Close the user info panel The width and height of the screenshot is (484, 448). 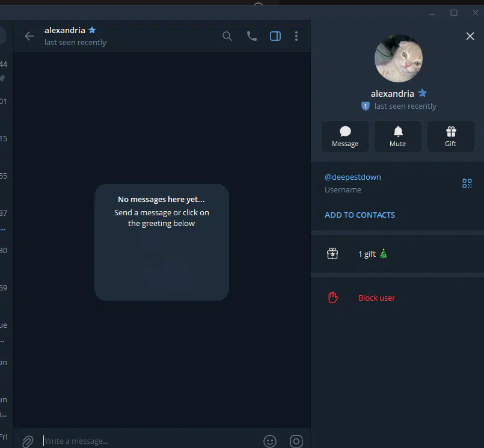point(470,36)
